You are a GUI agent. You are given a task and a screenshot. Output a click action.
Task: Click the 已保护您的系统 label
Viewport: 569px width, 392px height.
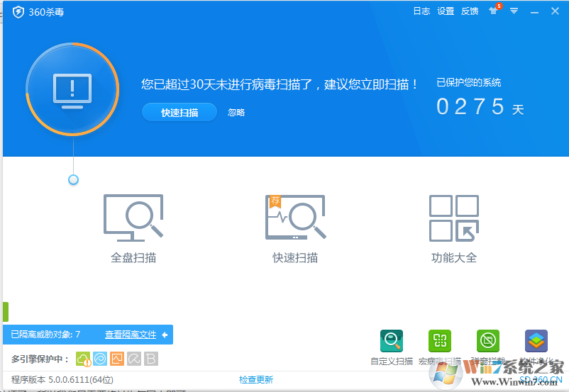pos(468,83)
